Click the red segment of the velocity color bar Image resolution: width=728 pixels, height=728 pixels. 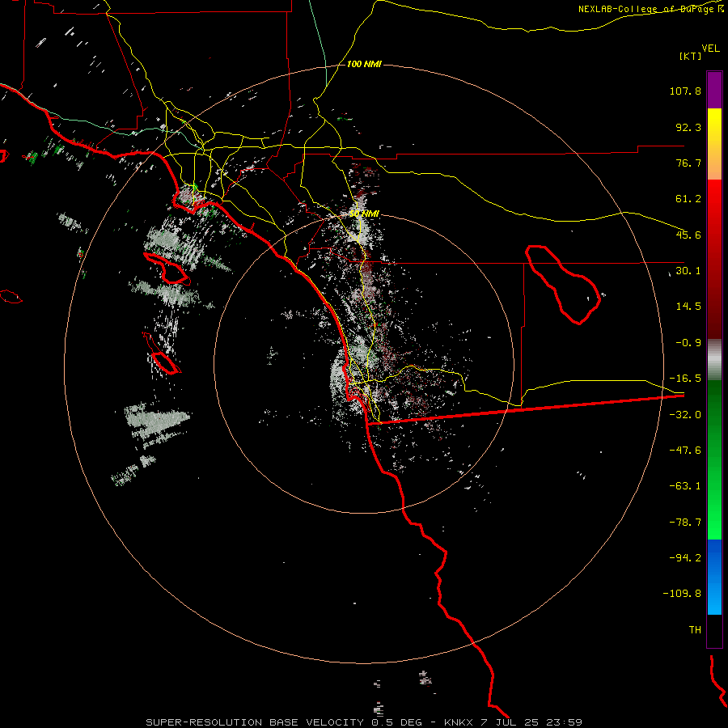(x=714, y=259)
